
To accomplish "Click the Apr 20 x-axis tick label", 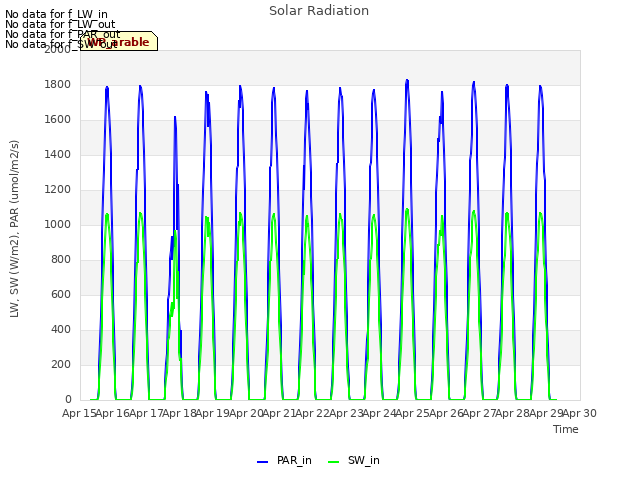I will tap(246, 413).
